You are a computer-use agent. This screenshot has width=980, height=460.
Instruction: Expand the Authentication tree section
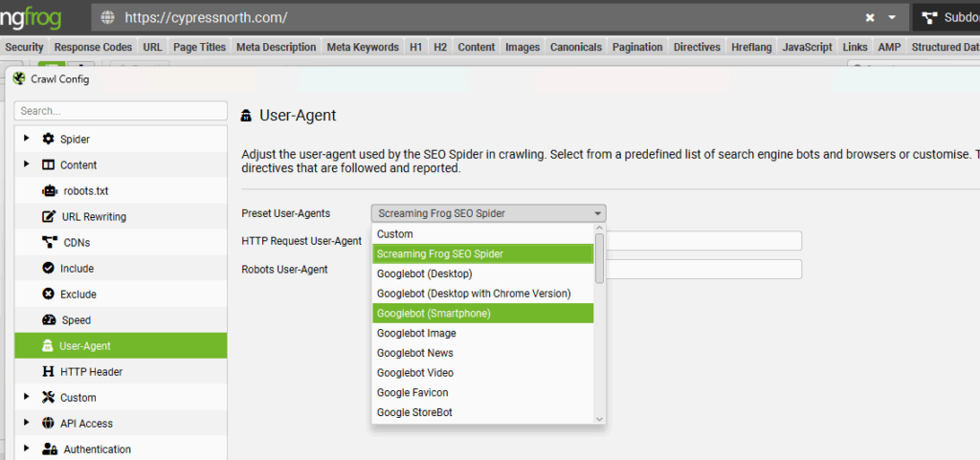tap(26, 449)
